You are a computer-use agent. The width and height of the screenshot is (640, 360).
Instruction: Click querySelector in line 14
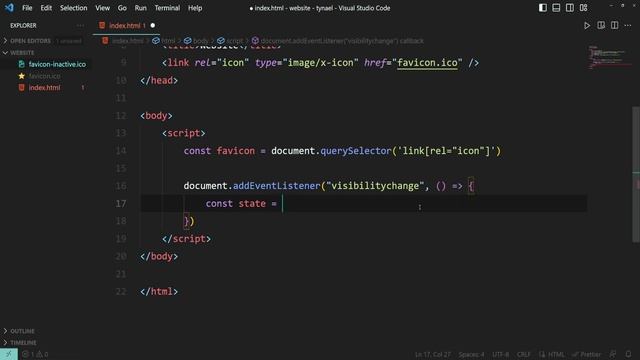click(x=356, y=151)
